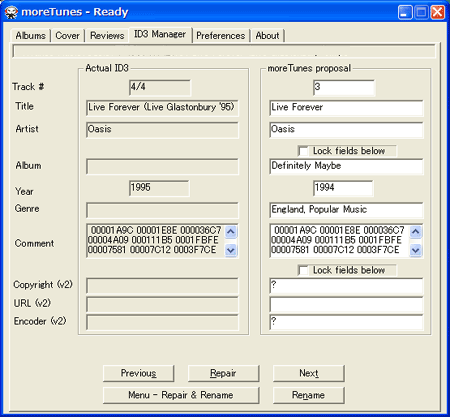Tick Lock fields below checkbox above Copyright
The image size is (450, 417).
point(303,270)
